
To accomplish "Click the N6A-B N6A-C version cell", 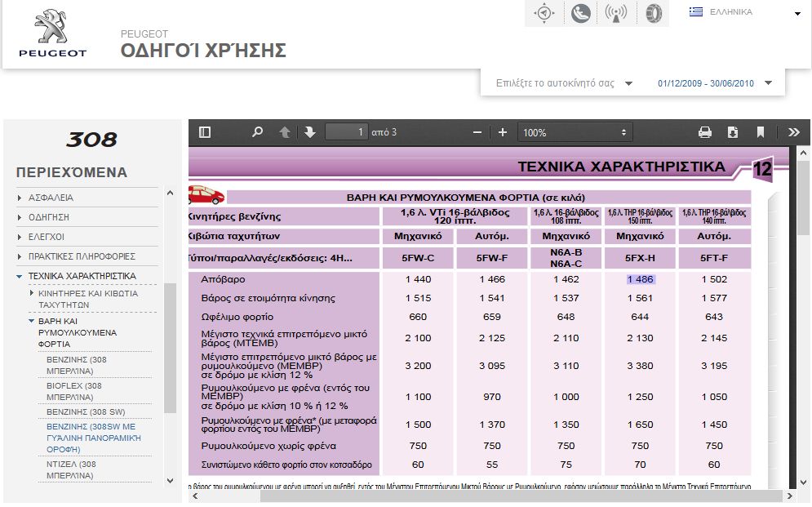I will tap(566, 258).
